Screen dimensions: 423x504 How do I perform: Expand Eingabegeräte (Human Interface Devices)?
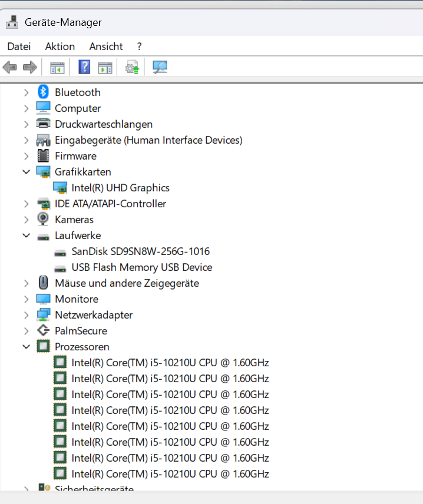[27, 140]
